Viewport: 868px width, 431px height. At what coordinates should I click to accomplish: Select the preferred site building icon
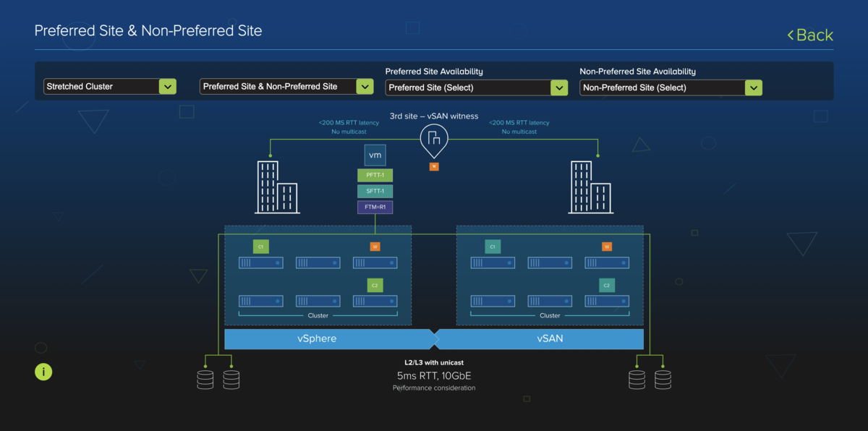pyautogui.click(x=277, y=187)
